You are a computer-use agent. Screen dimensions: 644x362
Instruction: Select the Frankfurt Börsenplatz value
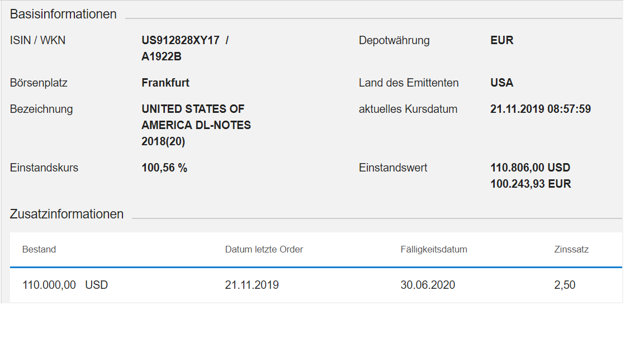[x=165, y=83]
